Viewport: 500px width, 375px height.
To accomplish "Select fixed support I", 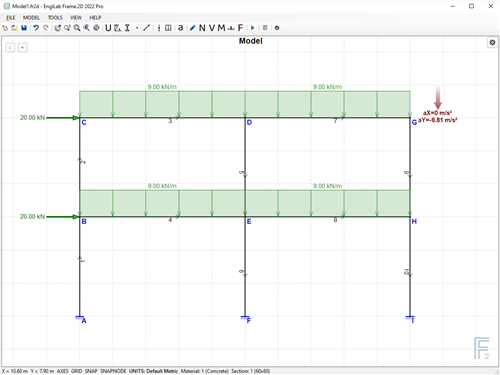I will (410, 317).
